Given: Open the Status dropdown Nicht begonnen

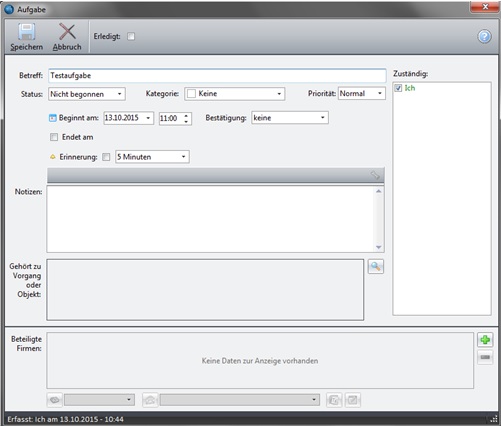Looking at the screenshot, I should tap(87, 94).
